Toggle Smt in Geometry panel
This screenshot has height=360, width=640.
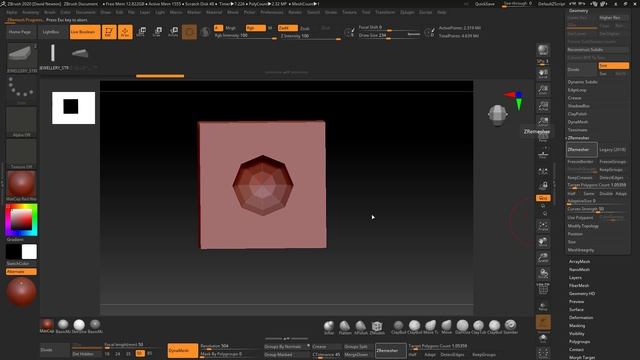613,66
